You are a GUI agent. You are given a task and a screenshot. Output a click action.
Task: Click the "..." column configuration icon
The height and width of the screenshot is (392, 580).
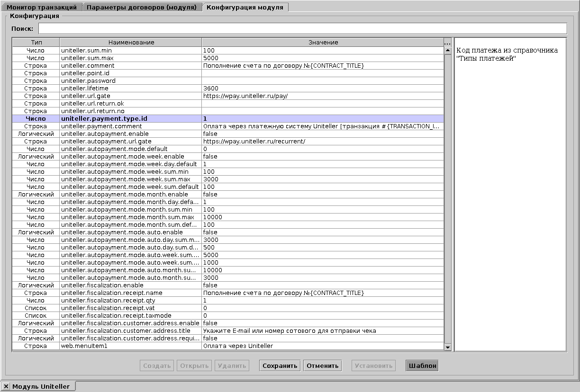pos(447,42)
